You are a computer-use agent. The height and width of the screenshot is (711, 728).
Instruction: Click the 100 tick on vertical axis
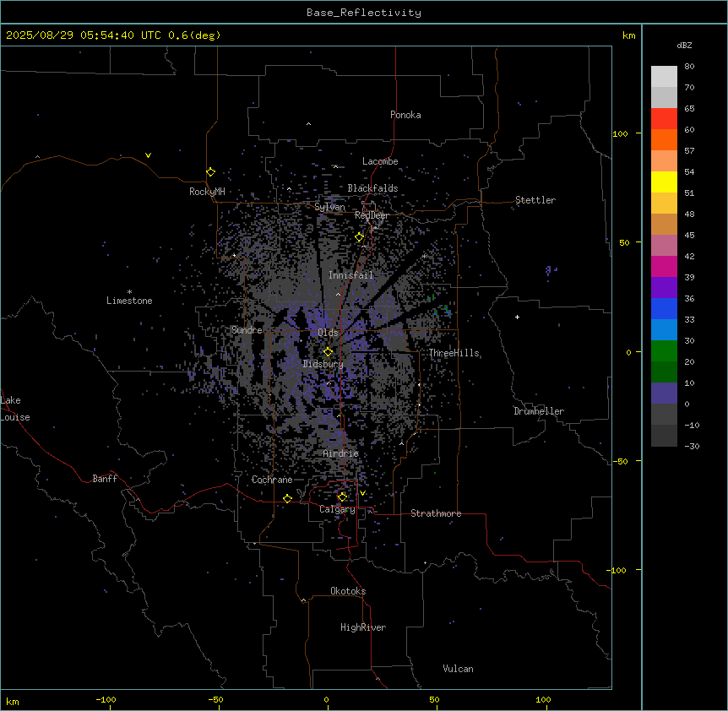coord(620,133)
